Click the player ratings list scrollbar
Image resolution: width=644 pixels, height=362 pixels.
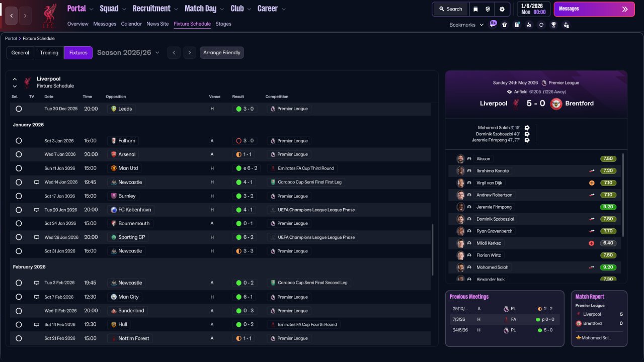[x=623, y=195]
